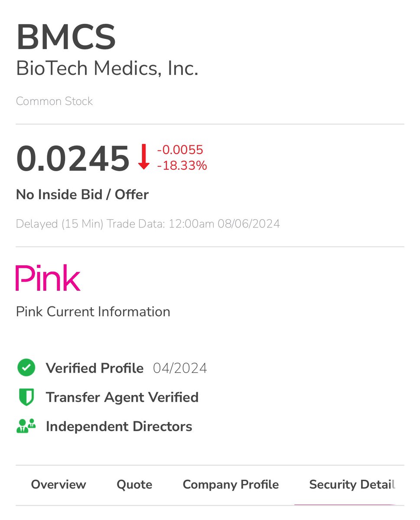Open the Company Profile tab
This screenshot has width=420, height=520.
[x=231, y=484]
